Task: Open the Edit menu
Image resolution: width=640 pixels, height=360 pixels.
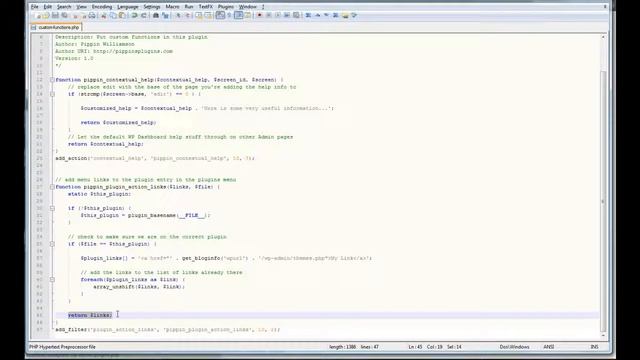Action: pyautogui.click(x=48, y=7)
